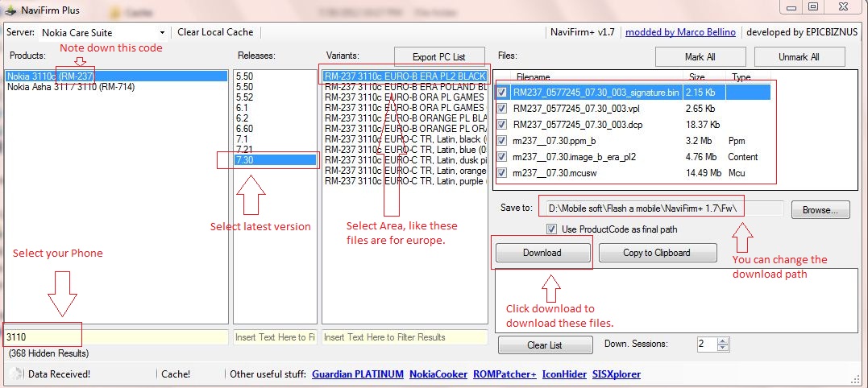Select Nokia 3110c (RM-237) in Products

click(x=116, y=76)
